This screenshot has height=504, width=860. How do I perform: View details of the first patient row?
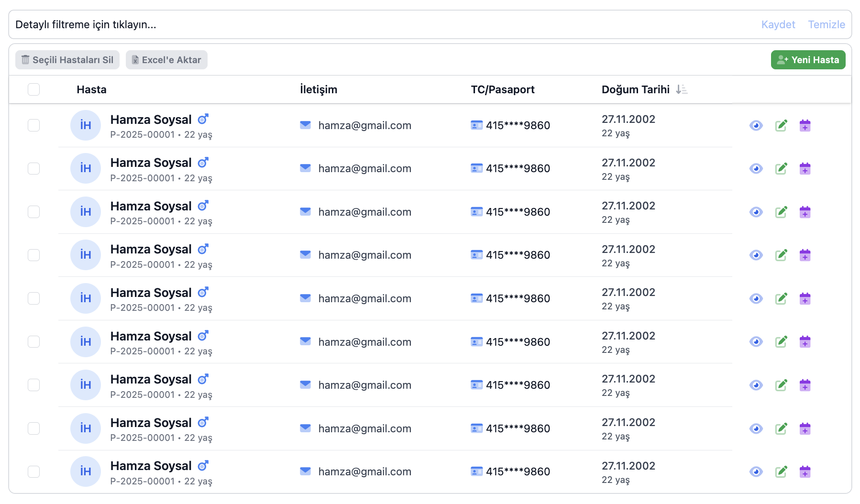click(756, 126)
